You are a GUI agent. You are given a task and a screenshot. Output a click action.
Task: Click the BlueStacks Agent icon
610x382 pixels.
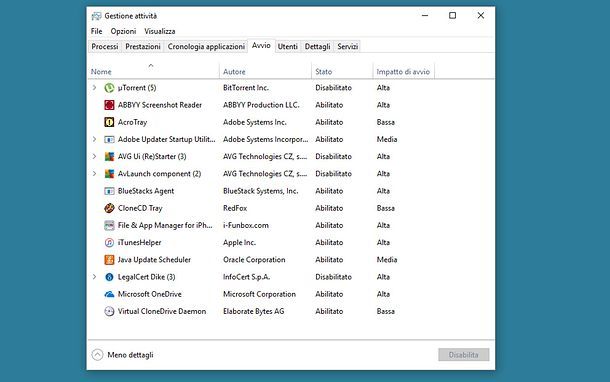[x=109, y=191]
